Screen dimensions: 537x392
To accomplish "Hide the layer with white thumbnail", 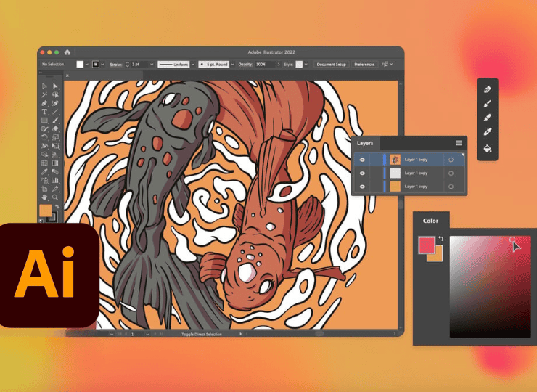I will [362, 173].
